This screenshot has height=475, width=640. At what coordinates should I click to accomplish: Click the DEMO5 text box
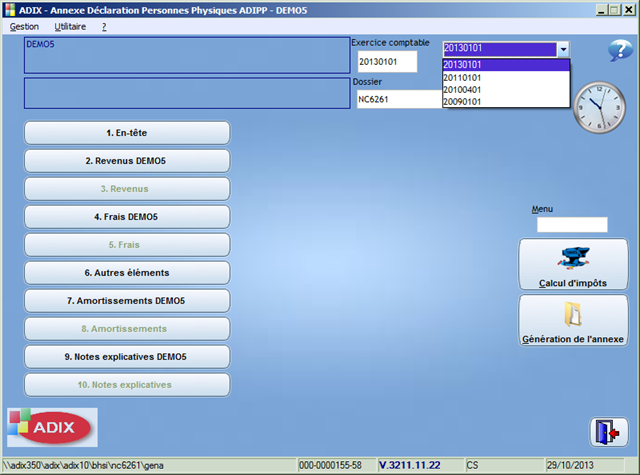(x=187, y=55)
